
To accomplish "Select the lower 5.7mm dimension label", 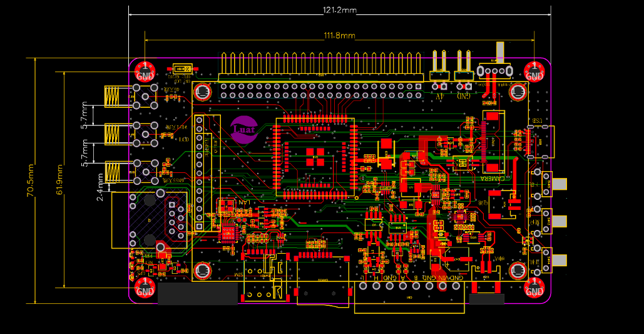I will click(x=84, y=153).
